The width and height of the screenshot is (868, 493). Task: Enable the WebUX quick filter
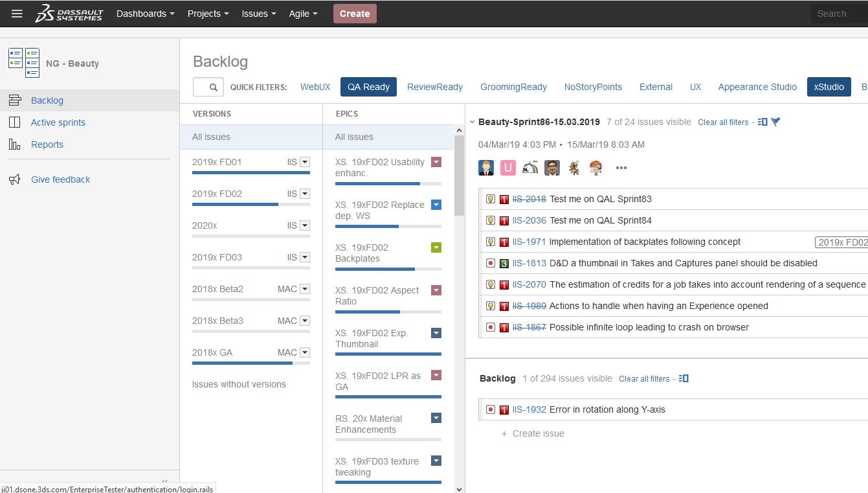point(315,86)
